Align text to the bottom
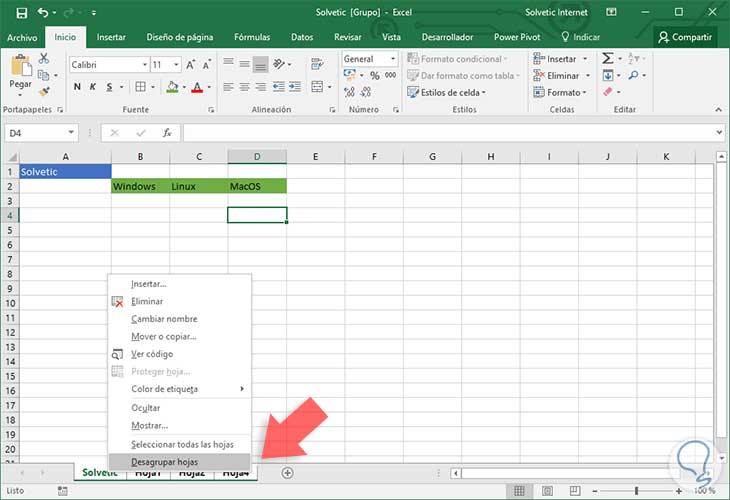 click(261, 64)
